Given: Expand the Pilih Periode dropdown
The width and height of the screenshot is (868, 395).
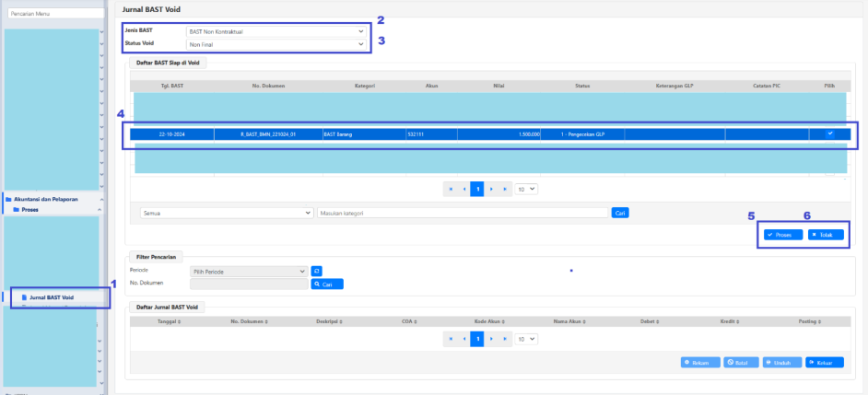Looking at the screenshot, I should pos(248,272).
